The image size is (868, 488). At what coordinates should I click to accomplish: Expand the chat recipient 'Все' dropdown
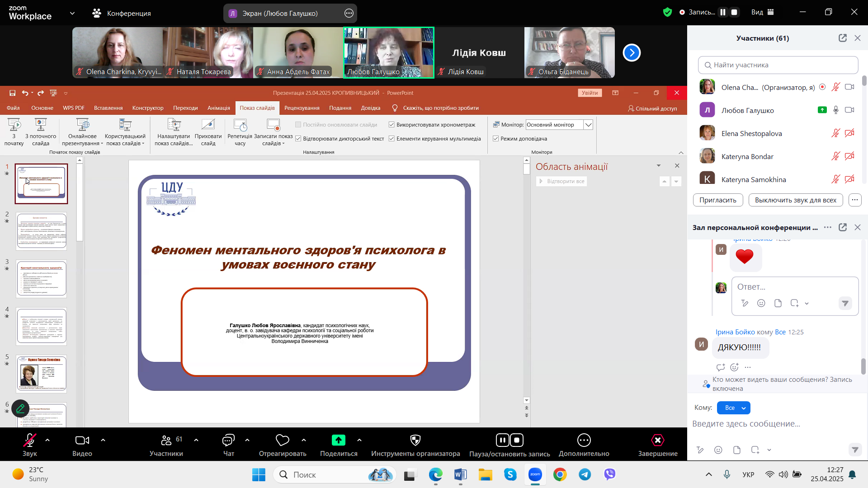[733, 408]
